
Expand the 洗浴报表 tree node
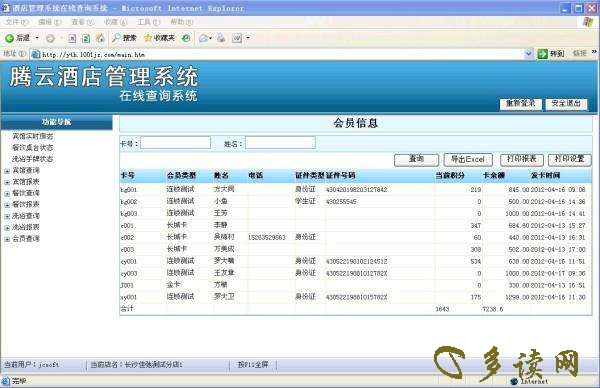[7, 228]
